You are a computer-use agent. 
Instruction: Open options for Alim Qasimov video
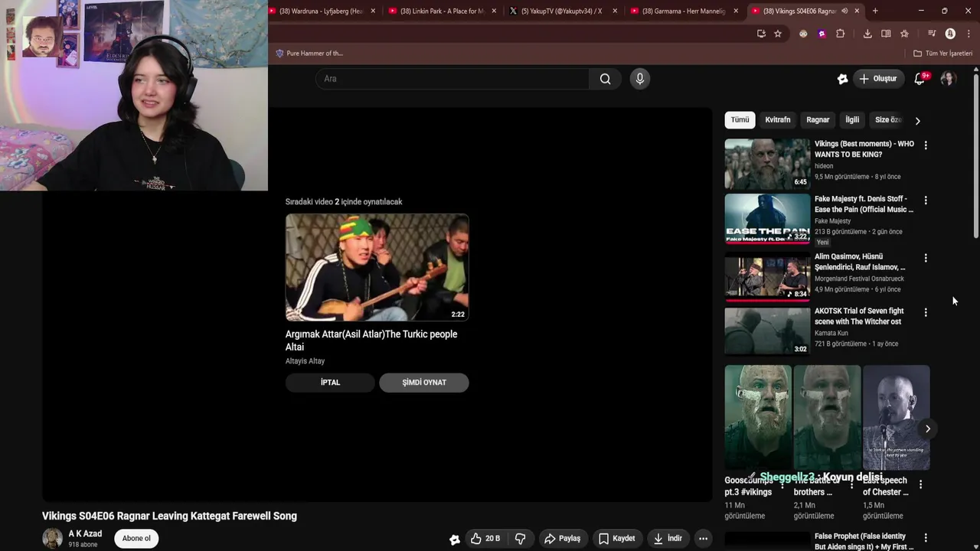pyautogui.click(x=926, y=258)
